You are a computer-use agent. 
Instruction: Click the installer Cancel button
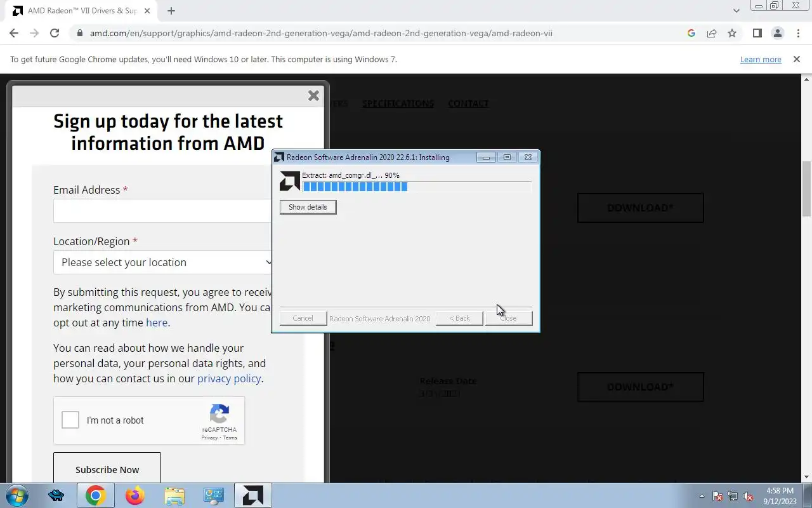tap(303, 318)
